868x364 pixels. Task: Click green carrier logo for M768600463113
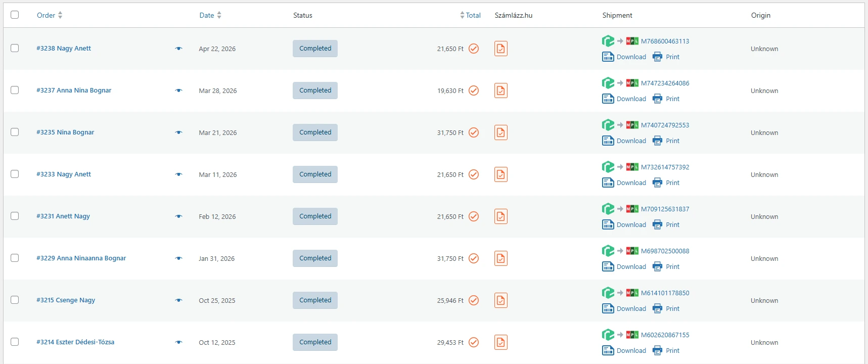[608, 41]
